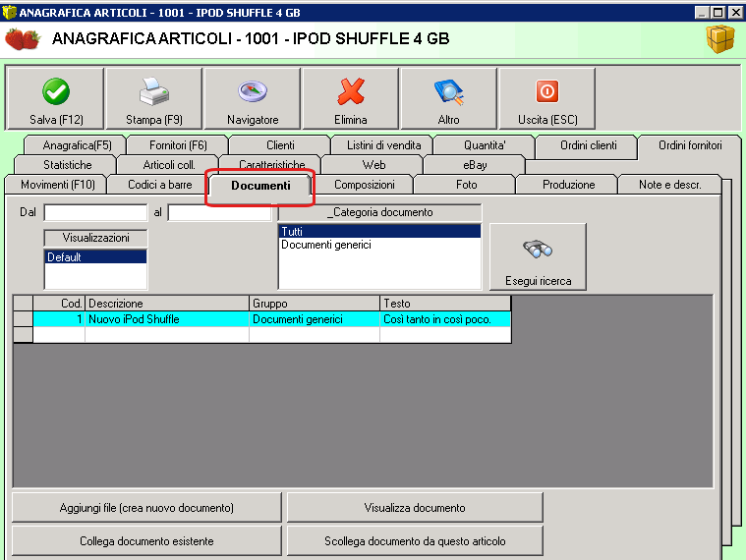The image size is (746, 560).
Task: Click the Gruppo column header
Action: [x=315, y=304]
